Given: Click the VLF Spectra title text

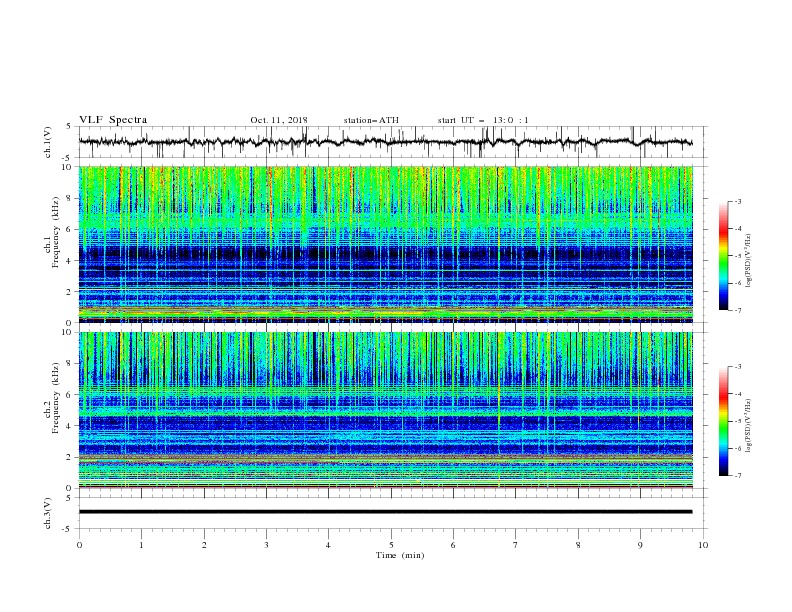Looking at the screenshot, I should (113, 120).
